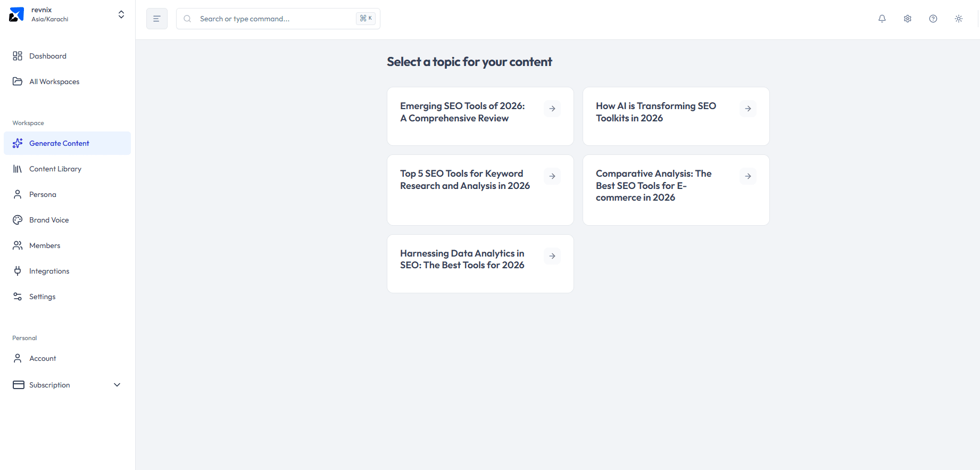
Task: Click the Subscription label
Action: (x=49, y=385)
